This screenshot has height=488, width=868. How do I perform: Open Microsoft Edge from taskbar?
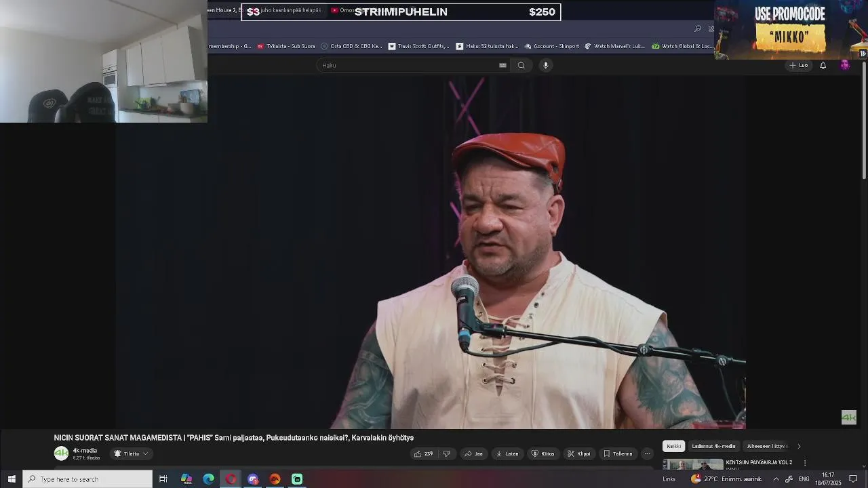point(209,479)
